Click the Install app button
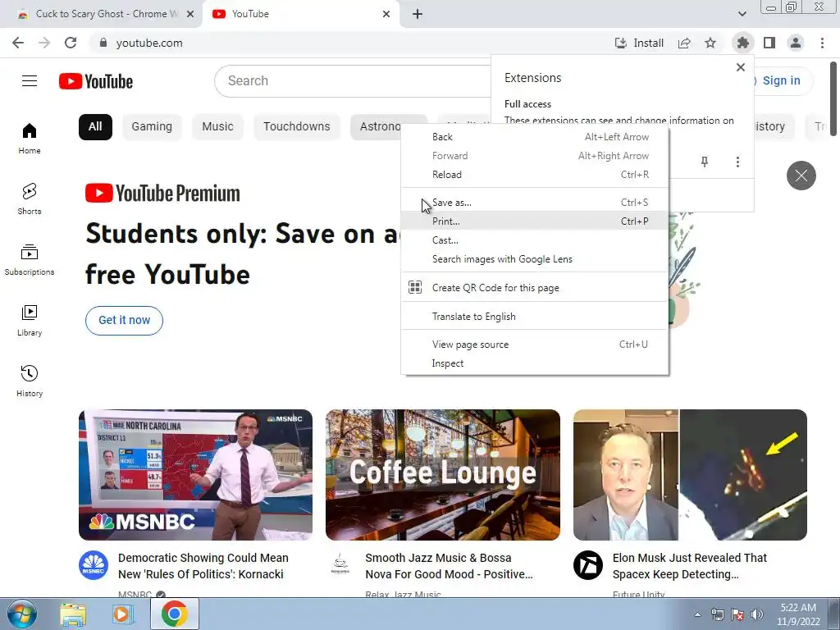Image resolution: width=840 pixels, height=630 pixels. (639, 43)
